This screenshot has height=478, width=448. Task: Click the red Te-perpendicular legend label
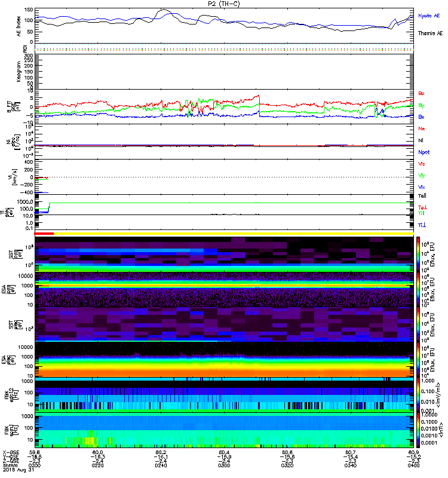(422, 207)
